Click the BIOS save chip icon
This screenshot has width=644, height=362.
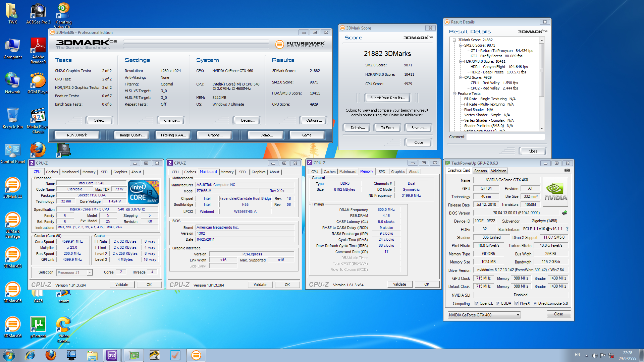tap(565, 213)
